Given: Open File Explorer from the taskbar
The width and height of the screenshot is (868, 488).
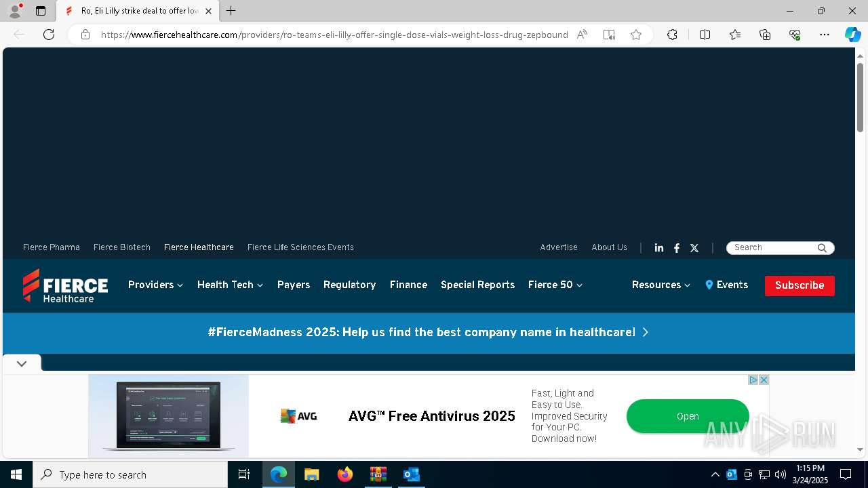Looking at the screenshot, I should [x=311, y=474].
